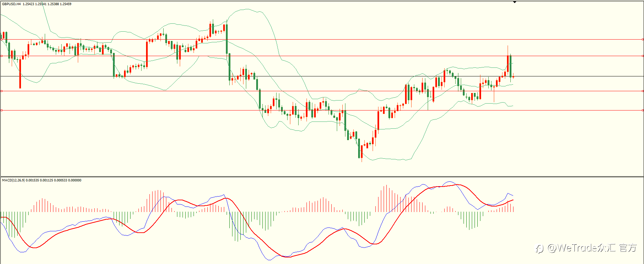644x264 pixels.
Task: Click the GBPUSD,H4 symbol label
Action: point(11,4)
